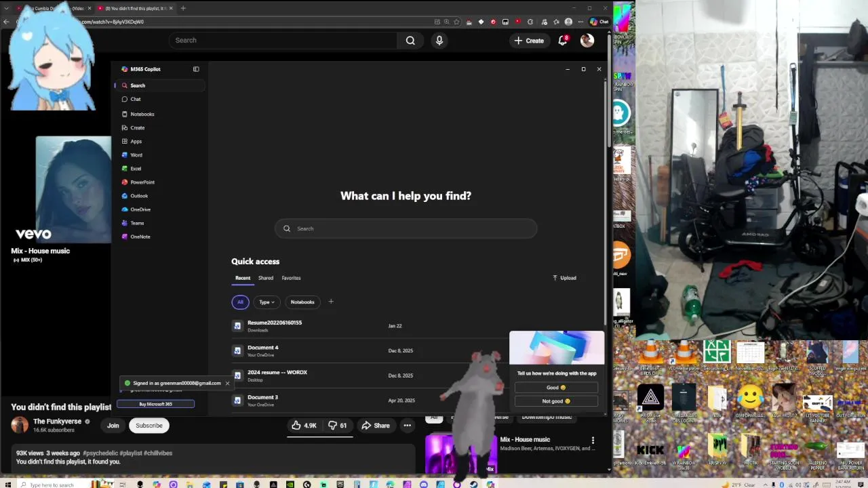Open the PRISM Live Studio desktop shortcut
Image resolution: width=868 pixels, height=488 pixels.
click(x=650, y=403)
